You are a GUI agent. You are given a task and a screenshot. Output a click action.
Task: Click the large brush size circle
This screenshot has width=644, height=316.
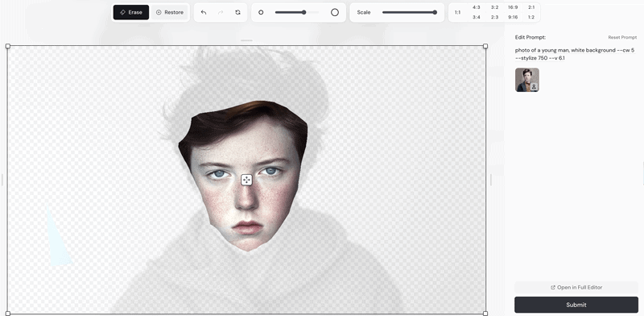335,12
